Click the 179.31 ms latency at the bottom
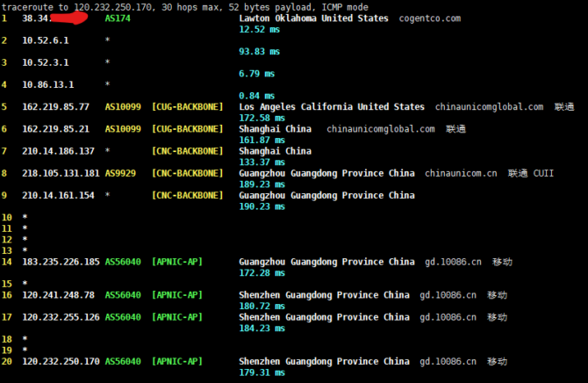 [x=260, y=372]
